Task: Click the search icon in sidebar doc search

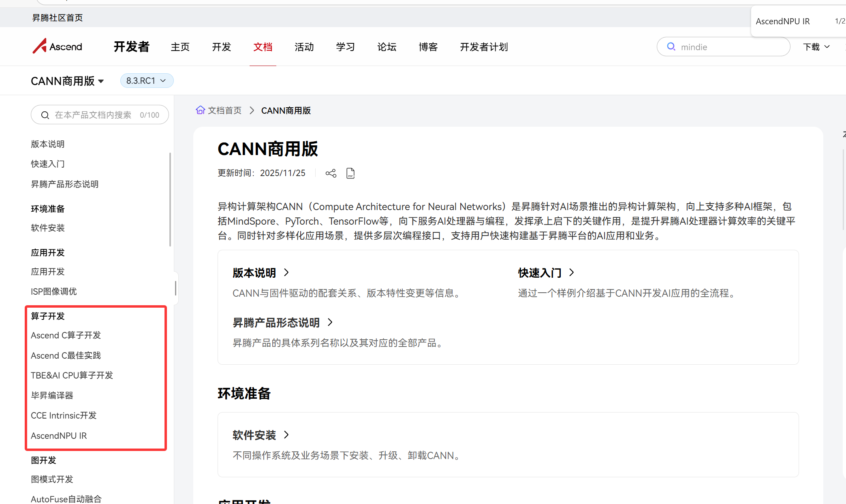Action: (45, 115)
